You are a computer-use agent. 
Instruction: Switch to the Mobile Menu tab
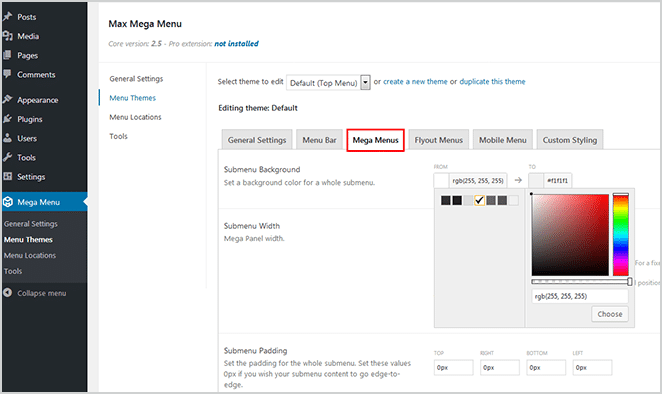(x=502, y=140)
